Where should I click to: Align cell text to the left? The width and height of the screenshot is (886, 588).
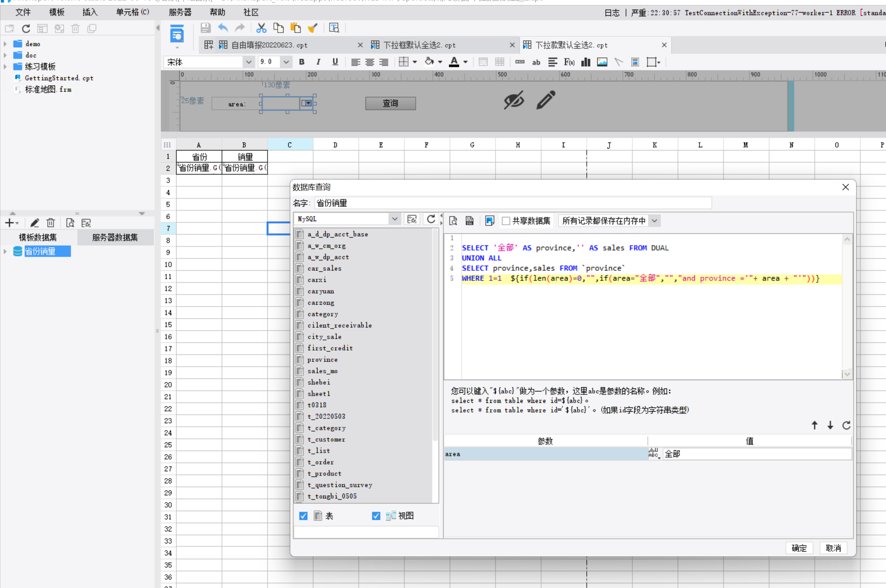(x=355, y=62)
